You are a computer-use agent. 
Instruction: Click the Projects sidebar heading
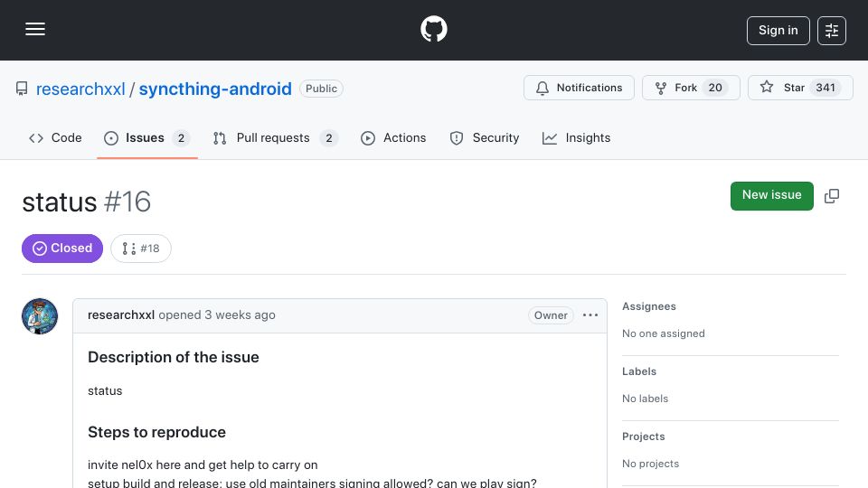(643, 436)
